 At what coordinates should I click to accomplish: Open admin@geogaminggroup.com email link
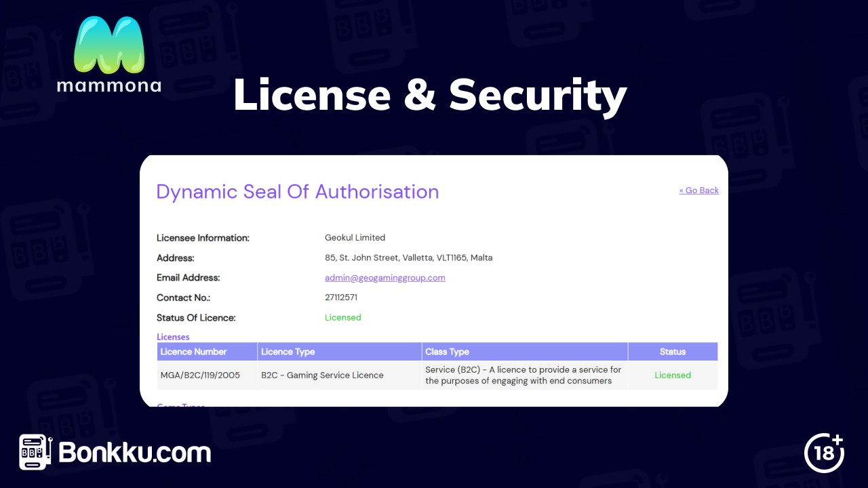[385, 278]
